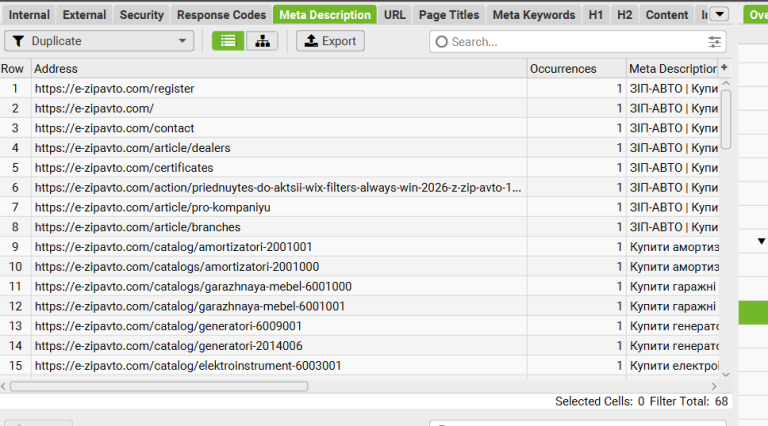Select the catalog/generatori-2014006 row
Screen dimensions: 768x426
pos(360,346)
